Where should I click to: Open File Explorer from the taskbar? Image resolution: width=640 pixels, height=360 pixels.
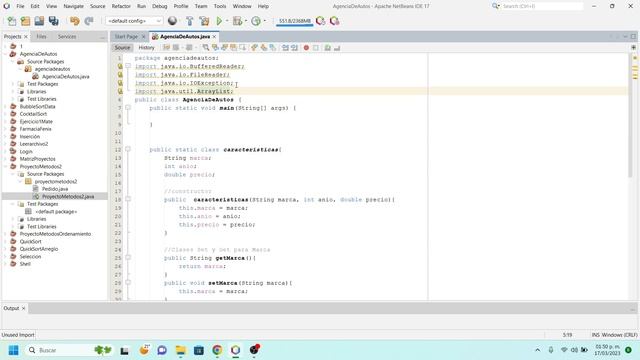click(180, 350)
